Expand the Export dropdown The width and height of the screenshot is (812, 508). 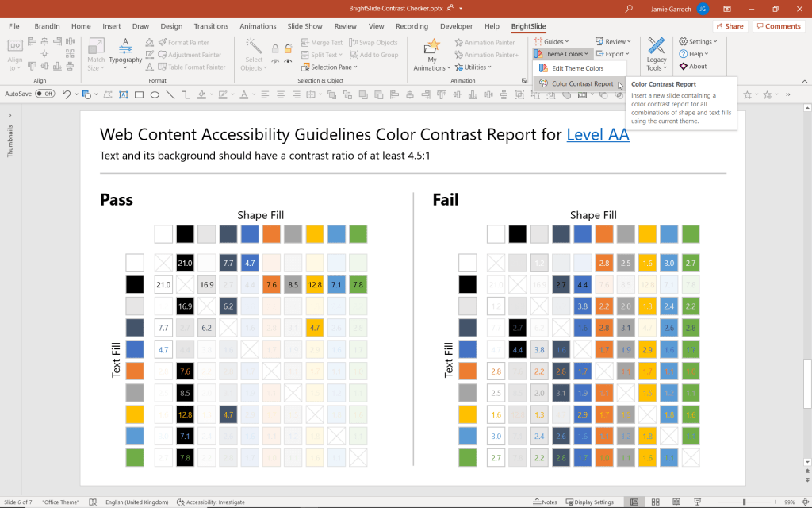[x=615, y=53]
